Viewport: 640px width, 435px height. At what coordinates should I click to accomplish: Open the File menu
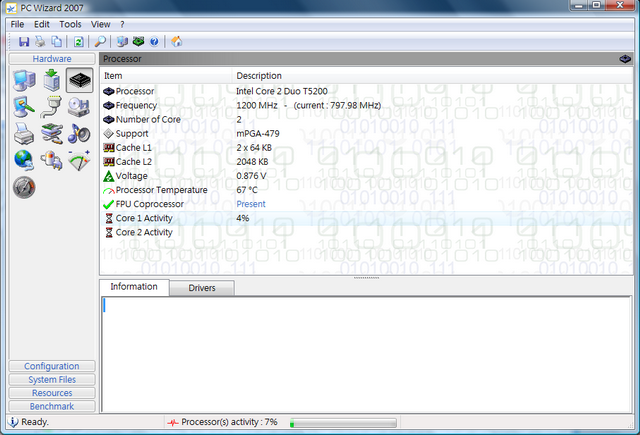point(17,24)
